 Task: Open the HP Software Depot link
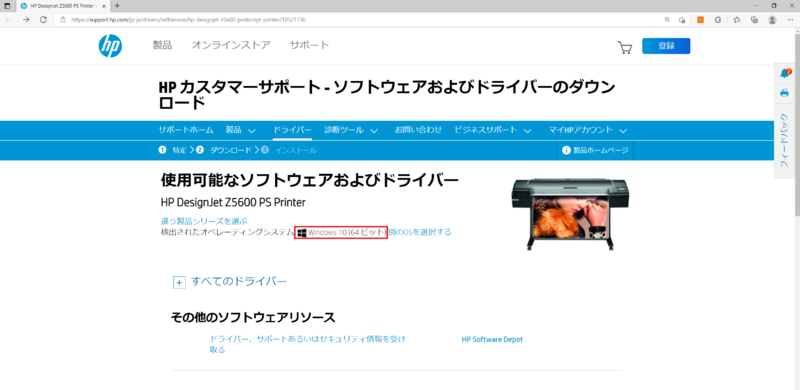(492, 339)
